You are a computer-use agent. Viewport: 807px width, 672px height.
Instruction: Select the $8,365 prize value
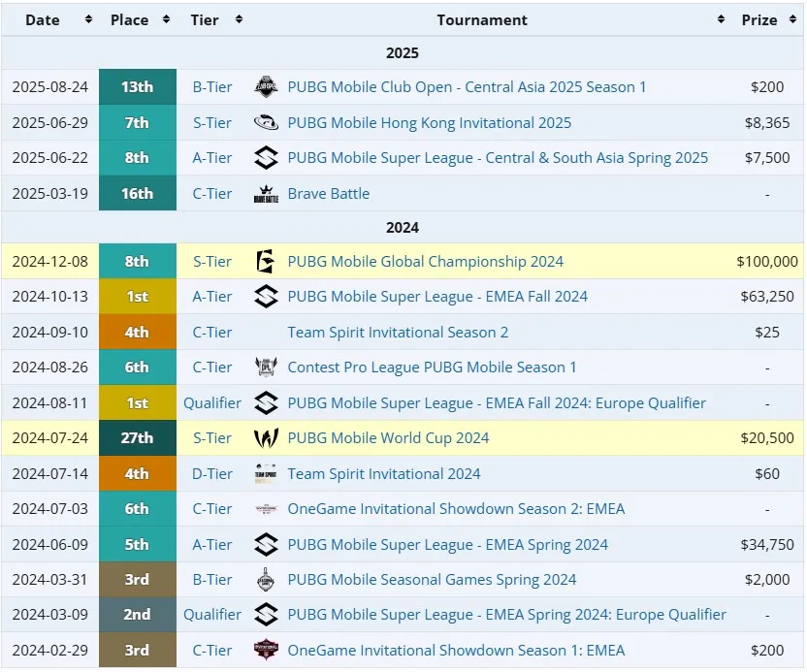click(x=767, y=122)
